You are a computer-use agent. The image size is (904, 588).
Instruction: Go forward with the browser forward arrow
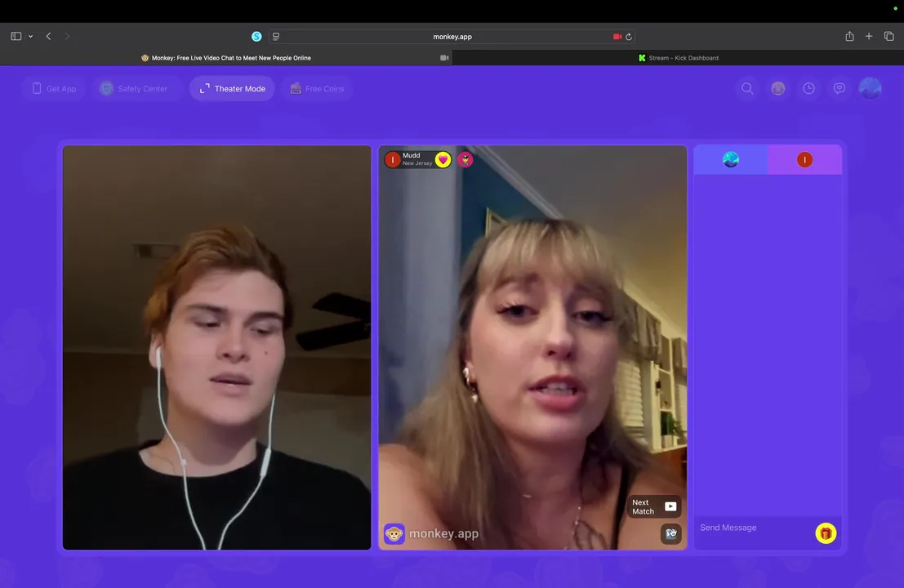click(67, 36)
